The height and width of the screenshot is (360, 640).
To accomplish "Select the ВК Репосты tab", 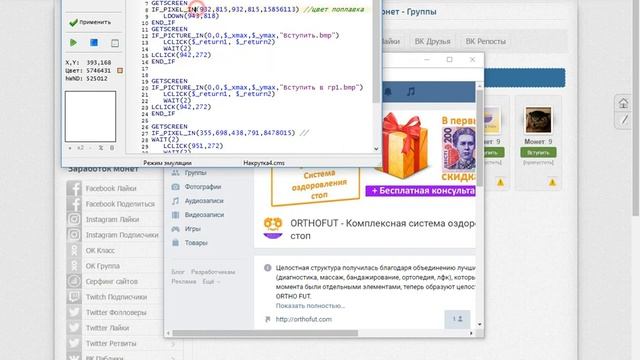I will [486, 42].
